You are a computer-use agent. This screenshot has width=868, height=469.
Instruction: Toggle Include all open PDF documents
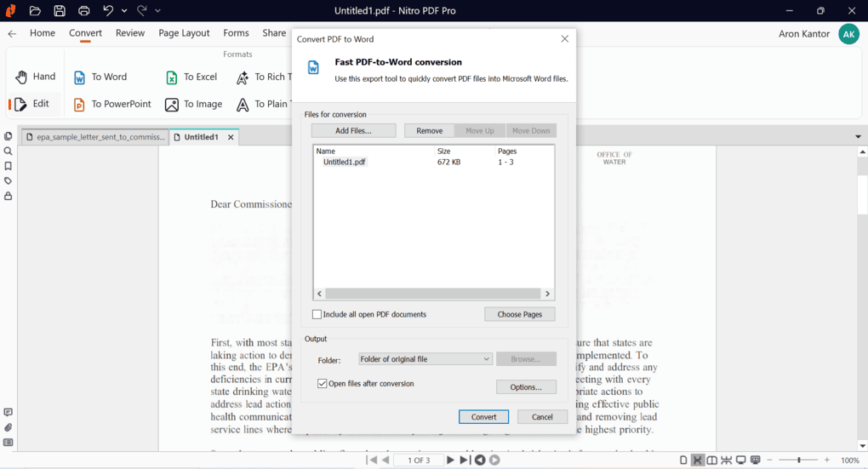click(x=317, y=315)
